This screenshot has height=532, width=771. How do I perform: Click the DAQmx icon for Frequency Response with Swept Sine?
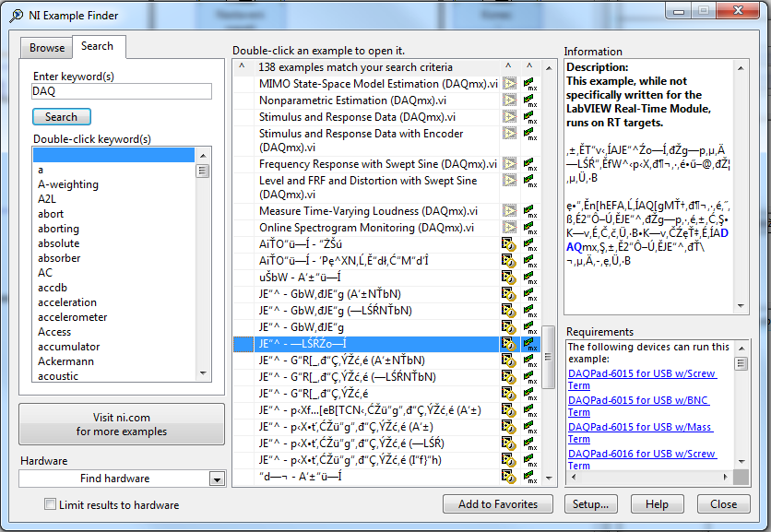tap(530, 164)
